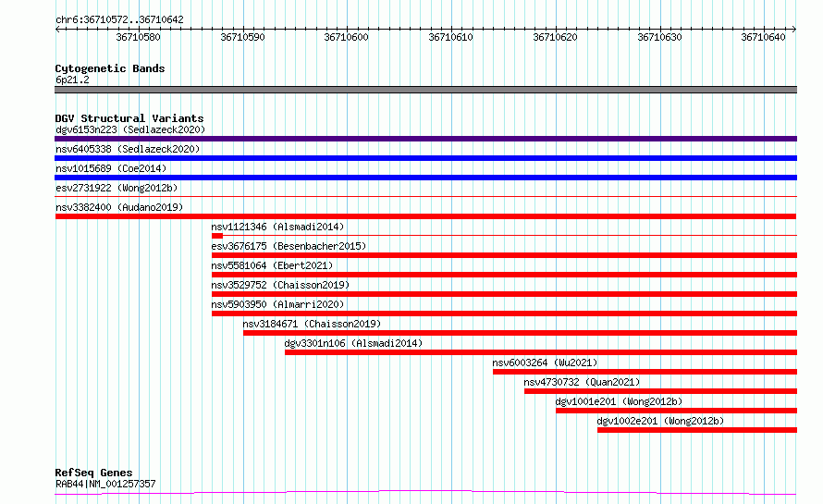Screen dimensions: 823x504
Task: Open nsv3529752 (Chaisson2019) variant label
Action: click(x=280, y=285)
